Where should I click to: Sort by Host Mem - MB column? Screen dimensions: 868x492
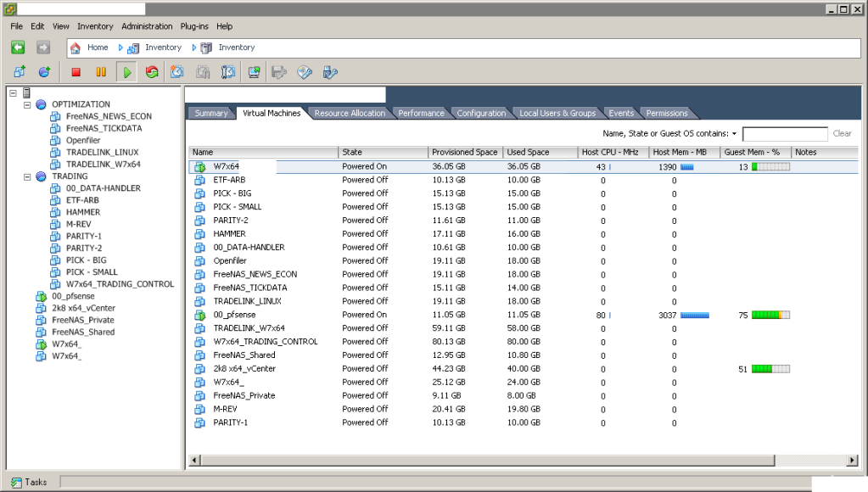(x=684, y=152)
